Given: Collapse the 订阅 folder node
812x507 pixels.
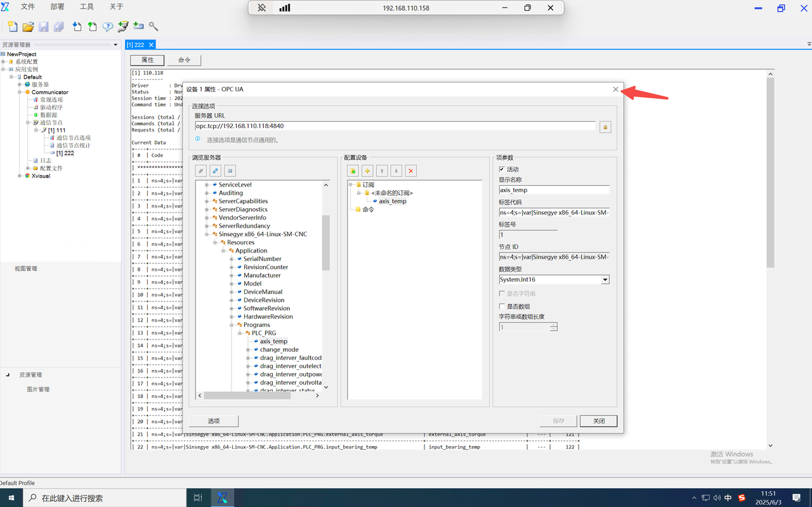Looking at the screenshot, I should [x=350, y=185].
